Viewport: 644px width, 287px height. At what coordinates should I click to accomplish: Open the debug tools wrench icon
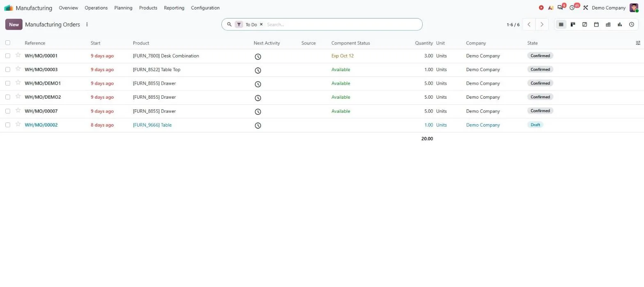coord(586,8)
